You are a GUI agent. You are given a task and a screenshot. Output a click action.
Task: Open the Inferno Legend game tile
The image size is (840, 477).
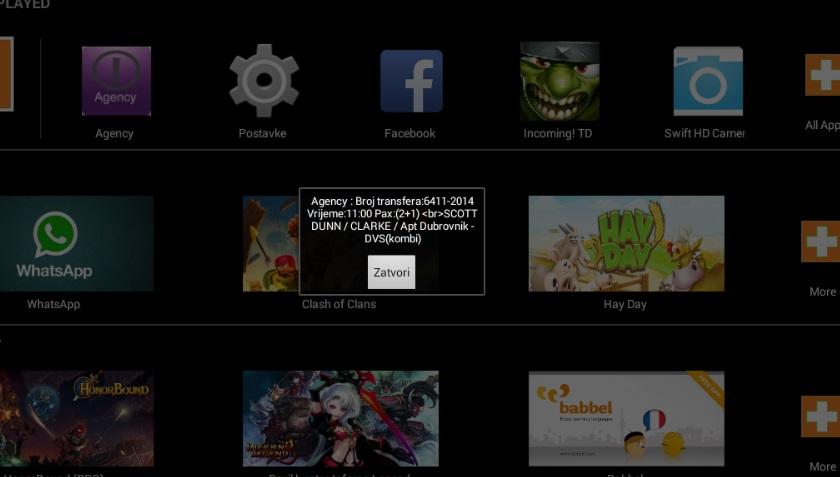click(341, 419)
